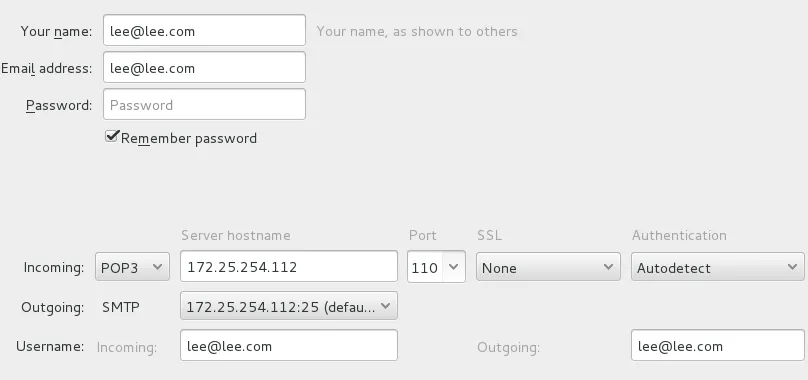The image size is (808, 380).
Task: Expand the Outgoing SMTP server dropdown
Action: (289, 306)
